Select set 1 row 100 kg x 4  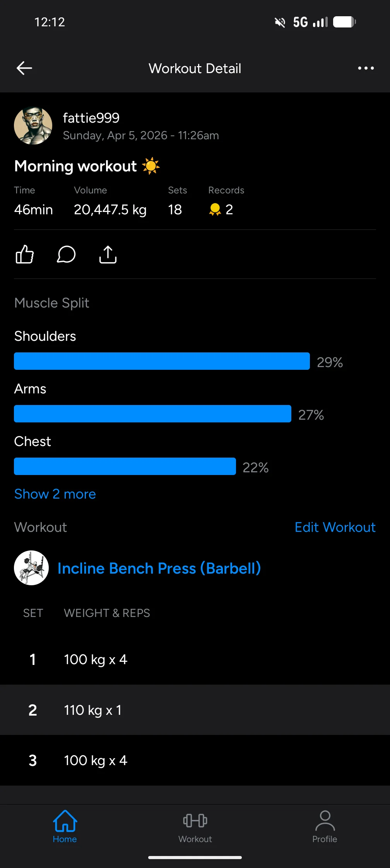tap(195, 660)
